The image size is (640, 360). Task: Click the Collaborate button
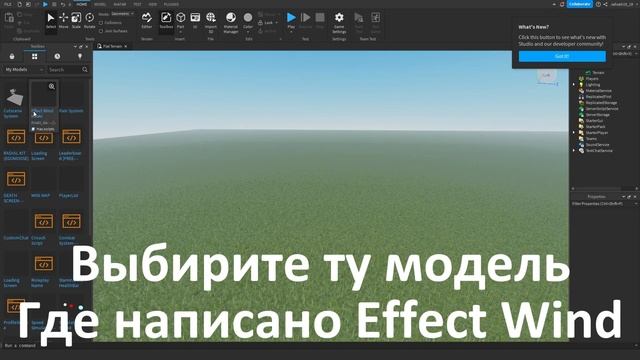click(580, 4)
